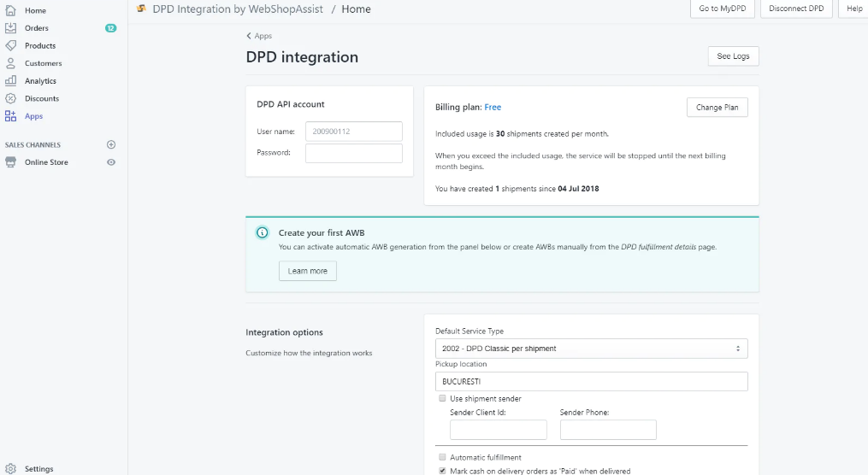Click the See Logs button
The width and height of the screenshot is (868, 475).
coord(733,56)
